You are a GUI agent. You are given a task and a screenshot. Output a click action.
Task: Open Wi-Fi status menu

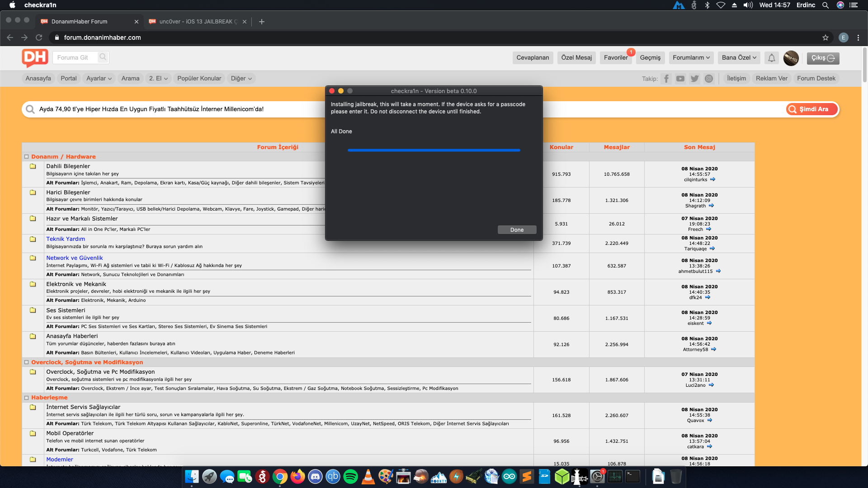pos(721,5)
